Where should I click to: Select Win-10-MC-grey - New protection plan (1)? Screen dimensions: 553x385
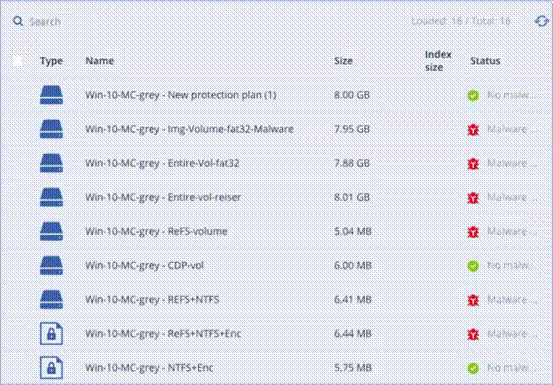181,95
